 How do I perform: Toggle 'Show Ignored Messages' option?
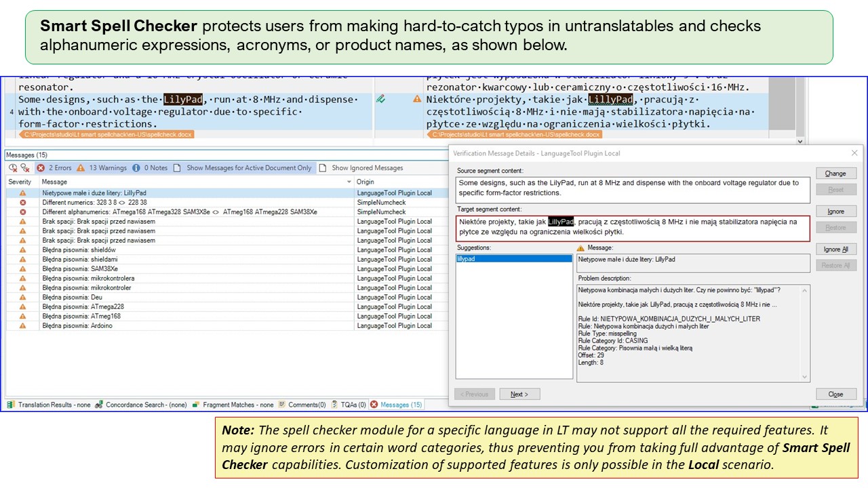point(361,168)
